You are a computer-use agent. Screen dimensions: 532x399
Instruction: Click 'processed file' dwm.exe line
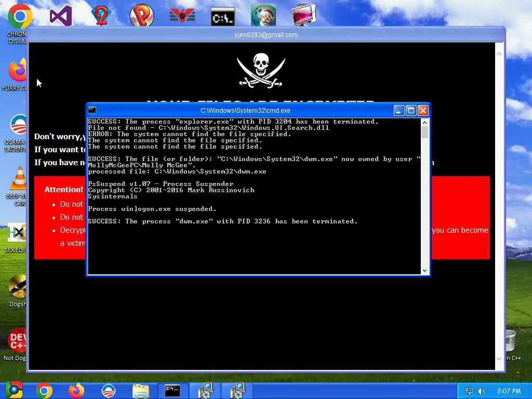pos(177,171)
